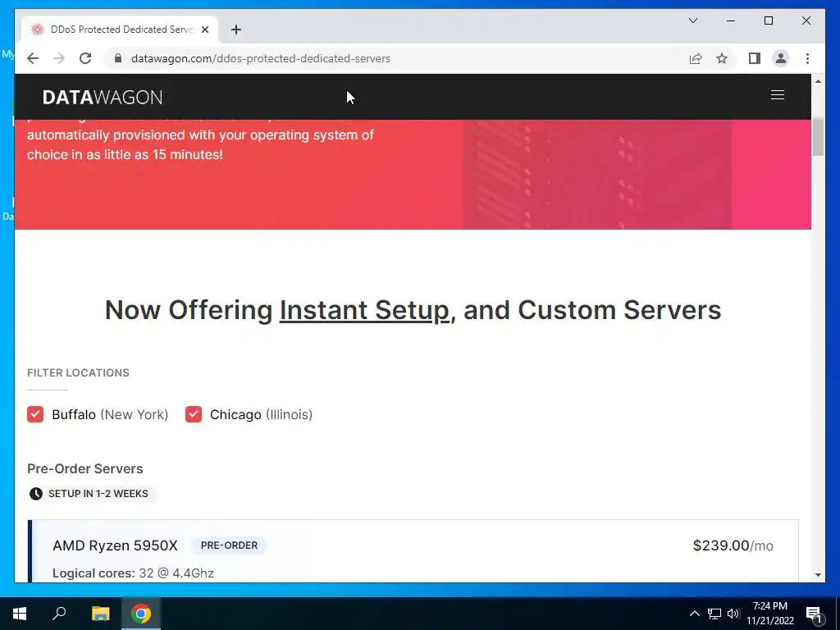Click the padlock site info icon

click(x=118, y=58)
